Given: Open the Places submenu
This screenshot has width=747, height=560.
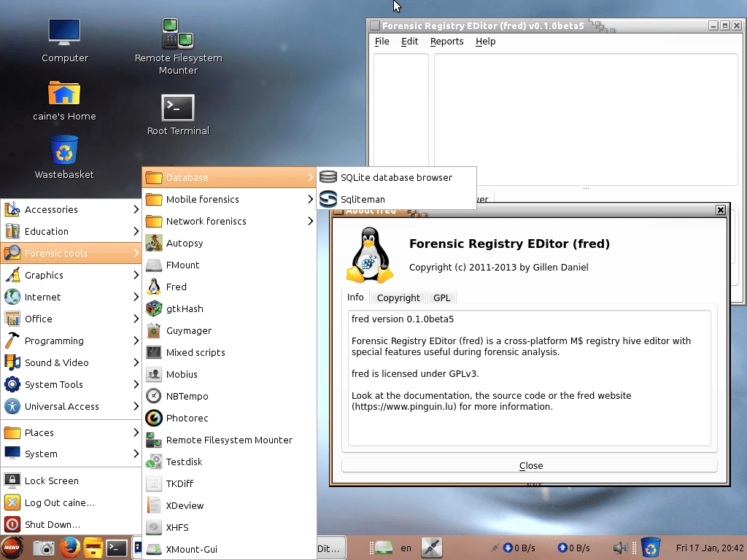Looking at the screenshot, I should [x=71, y=432].
